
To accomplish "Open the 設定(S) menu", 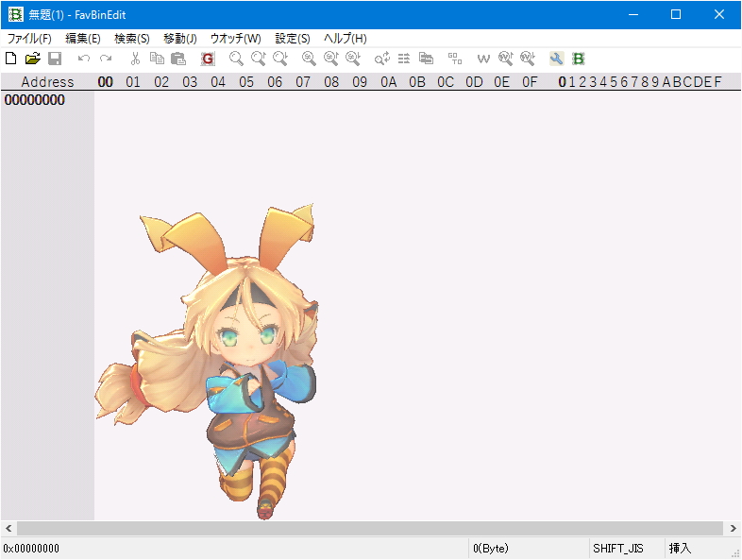I will point(293,39).
